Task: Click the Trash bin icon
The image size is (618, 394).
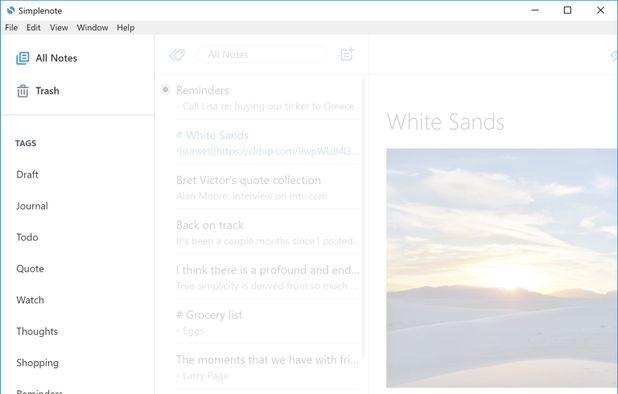Action: tap(22, 91)
